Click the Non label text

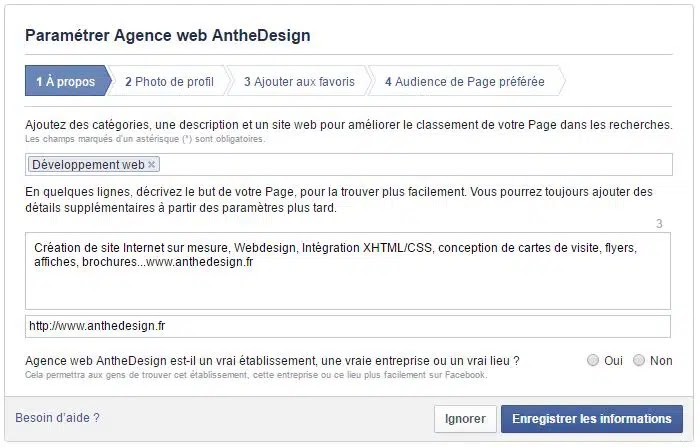point(661,360)
